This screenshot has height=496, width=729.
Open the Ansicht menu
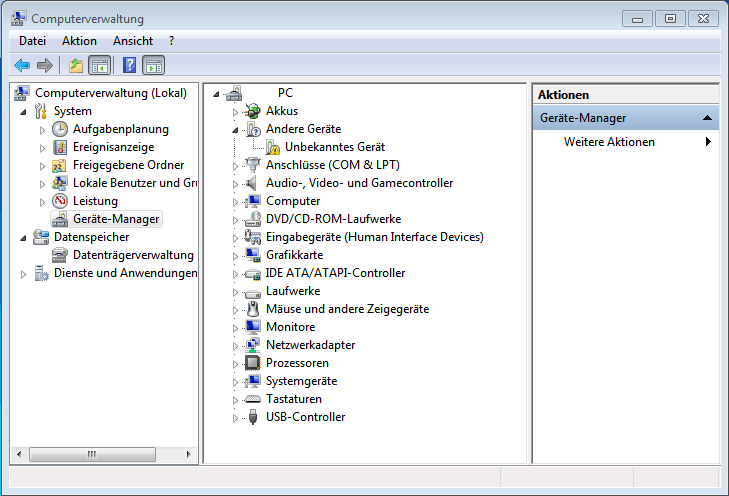tap(133, 41)
